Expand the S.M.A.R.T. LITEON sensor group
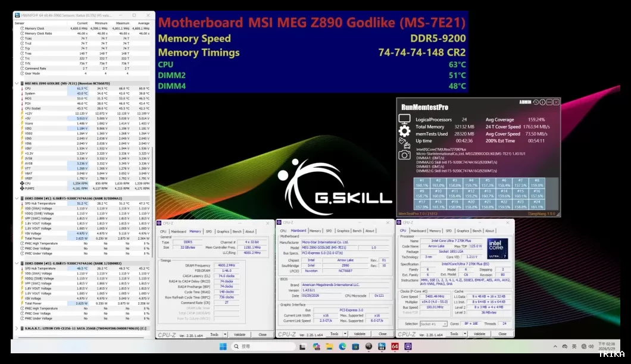The width and height of the screenshot is (631, 364). click(17, 328)
